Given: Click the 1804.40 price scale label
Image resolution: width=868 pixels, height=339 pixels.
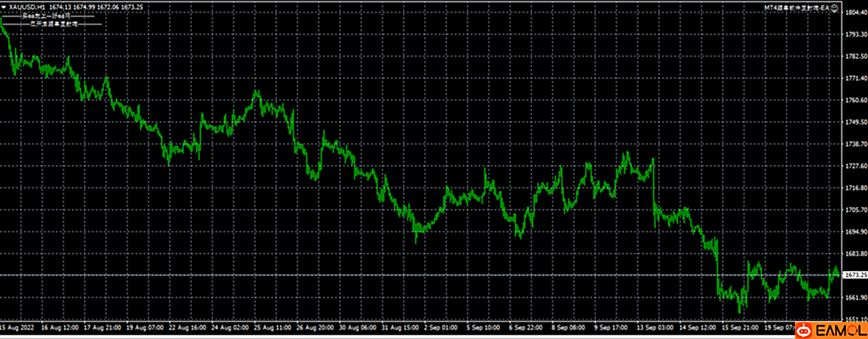Looking at the screenshot, I should [x=855, y=13].
